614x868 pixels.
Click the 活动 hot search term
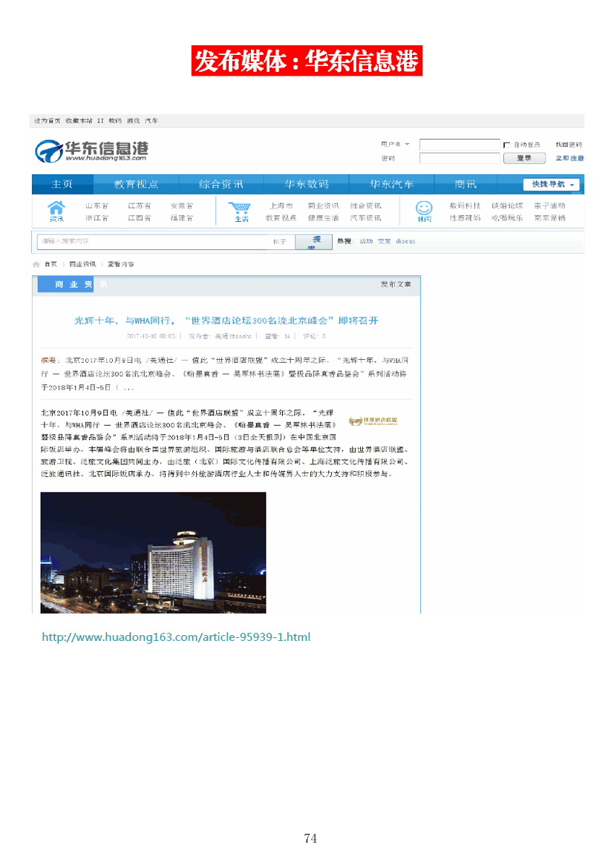coord(366,241)
